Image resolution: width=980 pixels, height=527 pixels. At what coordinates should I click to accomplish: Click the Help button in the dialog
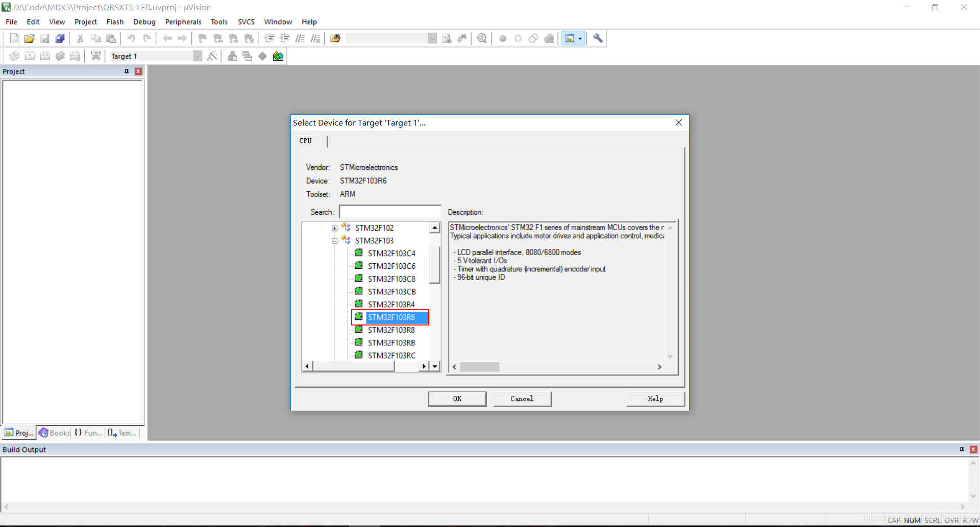coord(655,399)
